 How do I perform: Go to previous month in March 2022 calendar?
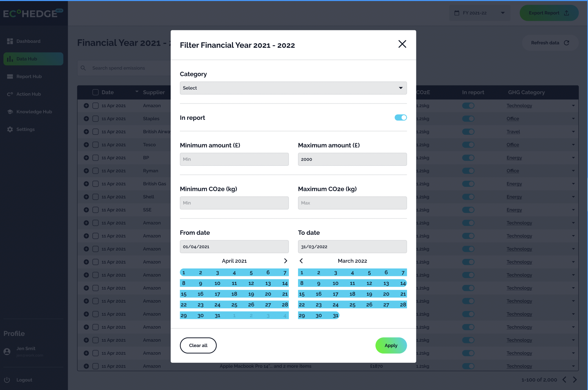(301, 261)
